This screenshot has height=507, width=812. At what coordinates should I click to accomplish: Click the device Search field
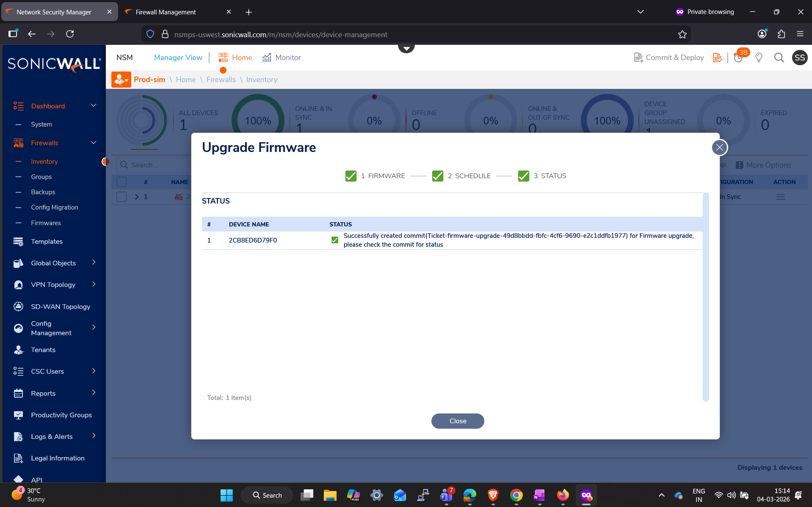click(x=154, y=165)
